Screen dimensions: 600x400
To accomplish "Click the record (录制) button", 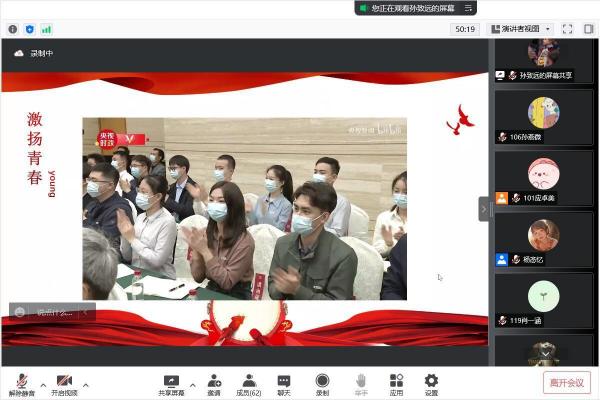I will [322, 382].
